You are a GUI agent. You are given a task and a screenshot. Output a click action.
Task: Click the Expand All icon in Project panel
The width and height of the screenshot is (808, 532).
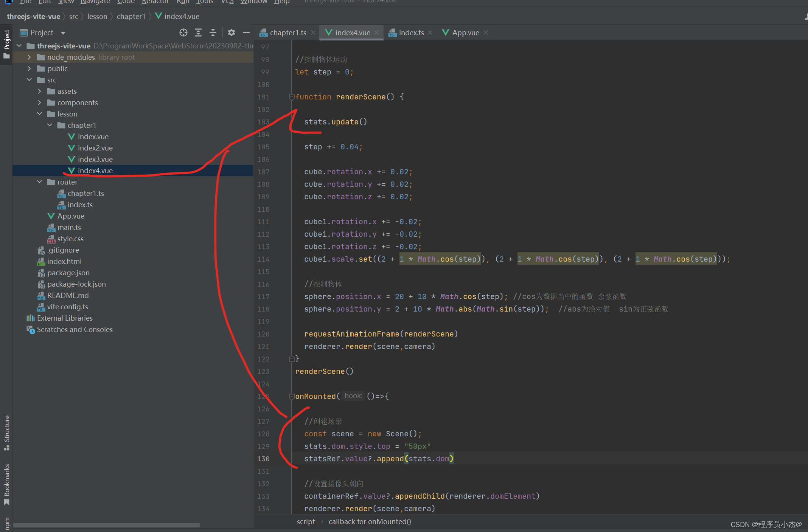tap(198, 33)
